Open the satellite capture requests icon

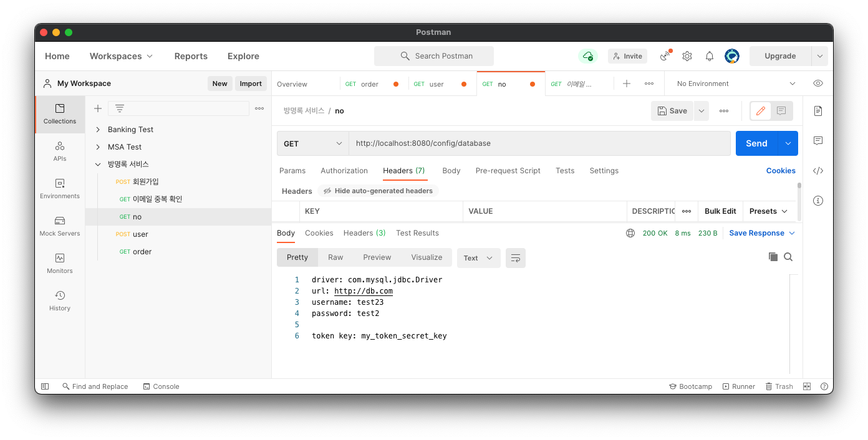pyautogui.click(x=666, y=56)
